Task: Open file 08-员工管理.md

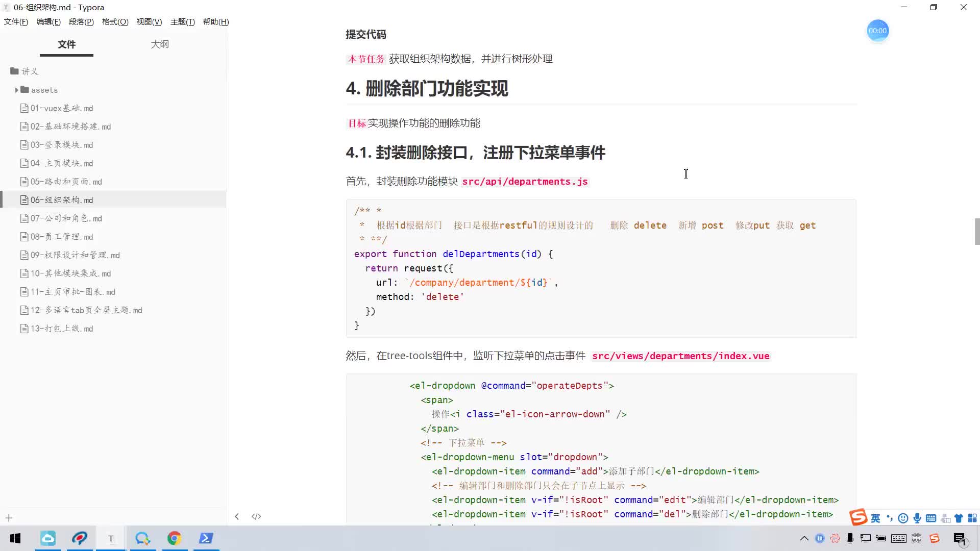Action: coord(57,237)
